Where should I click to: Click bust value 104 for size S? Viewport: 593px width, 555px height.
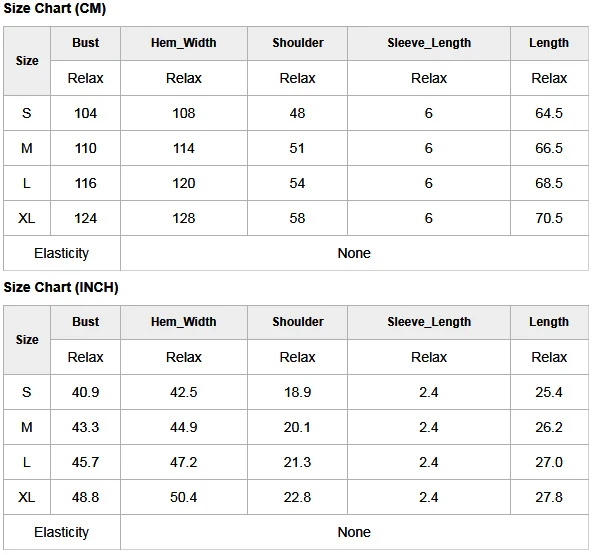coord(85,113)
